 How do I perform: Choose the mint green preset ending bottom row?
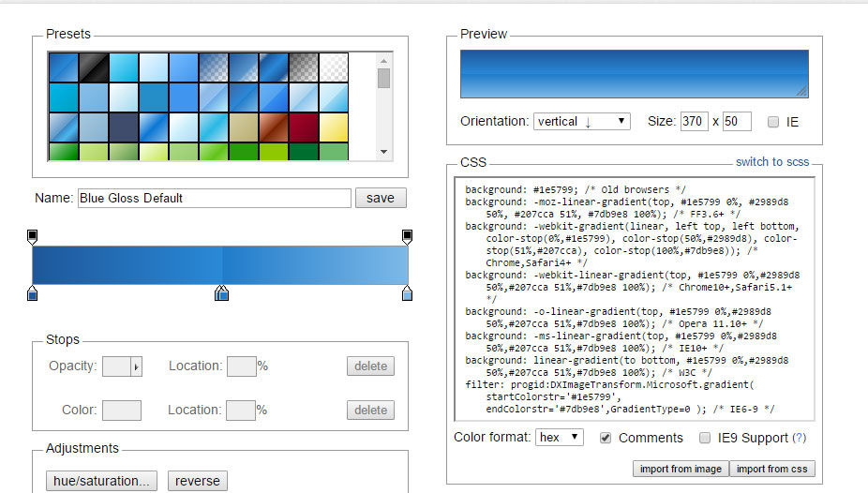coord(334,152)
